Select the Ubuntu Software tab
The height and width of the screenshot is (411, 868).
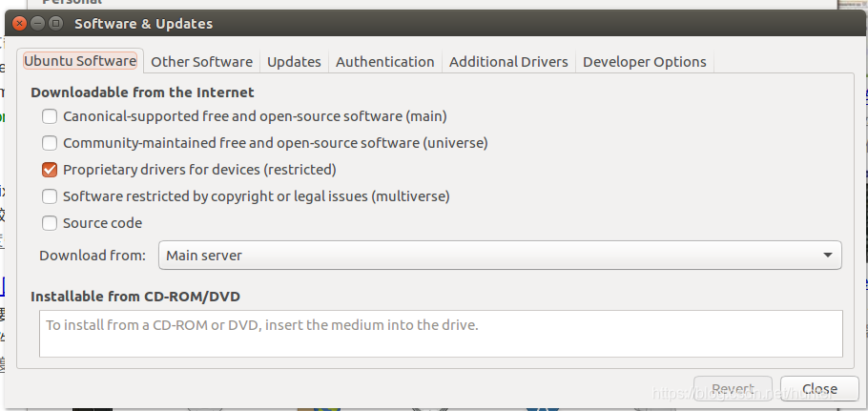(x=81, y=61)
